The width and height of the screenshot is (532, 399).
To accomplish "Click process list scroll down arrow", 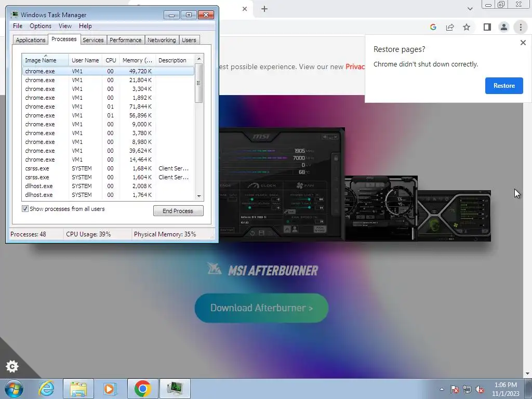I will (x=199, y=196).
